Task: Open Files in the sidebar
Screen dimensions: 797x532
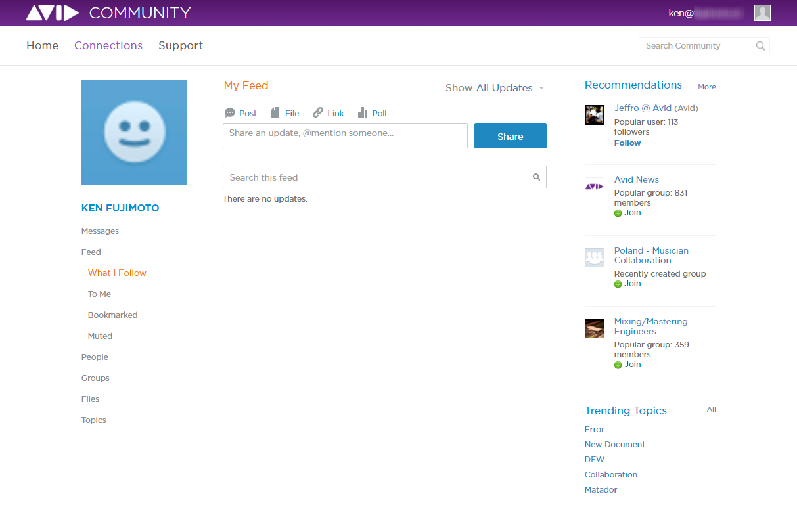Action: [x=91, y=399]
